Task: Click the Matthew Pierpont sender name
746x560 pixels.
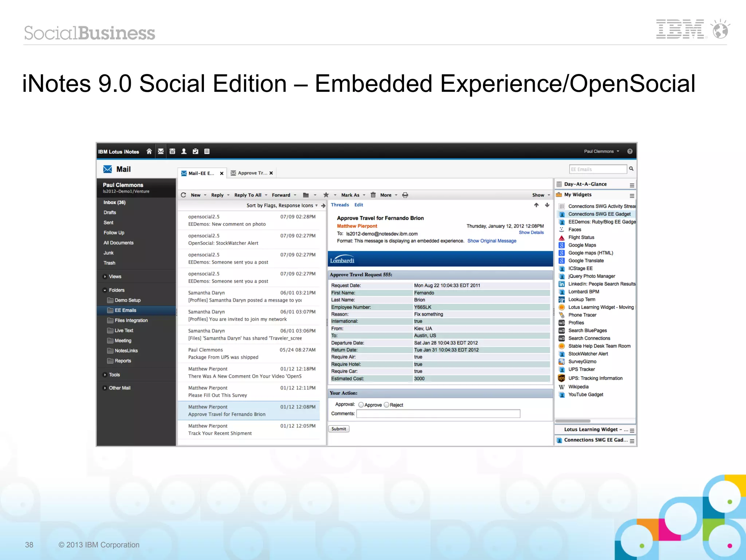Action: [x=357, y=226]
